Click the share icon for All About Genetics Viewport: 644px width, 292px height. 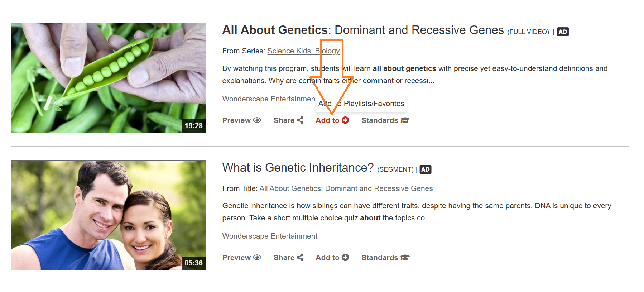point(300,120)
